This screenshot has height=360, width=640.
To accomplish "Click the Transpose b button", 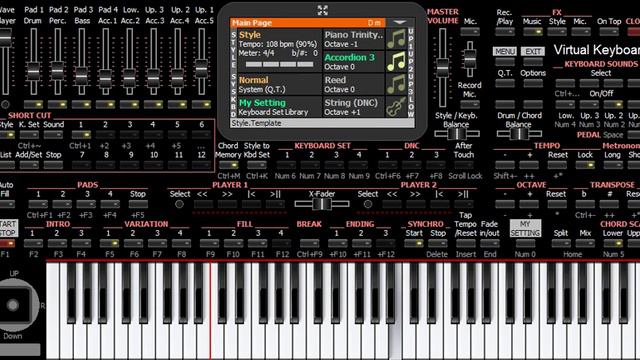I will tap(585, 204).
